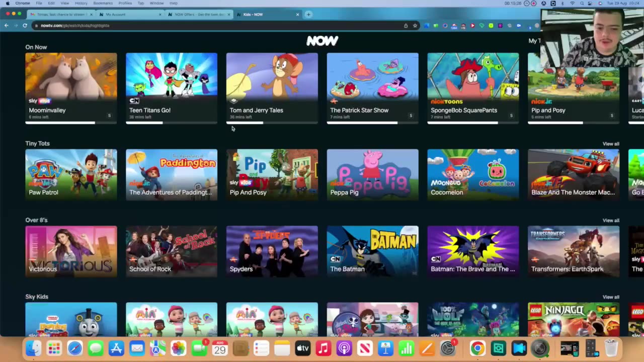Open Transformers: EarthSpark tile

(x=574, y=251)
